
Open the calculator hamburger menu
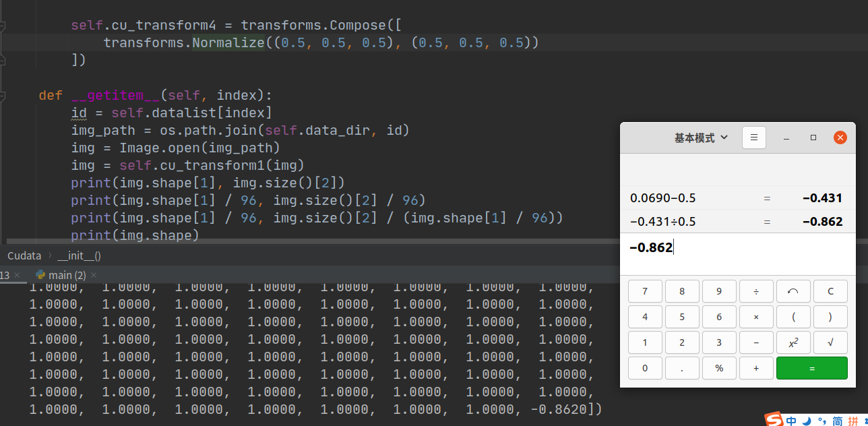click(753, 137)
